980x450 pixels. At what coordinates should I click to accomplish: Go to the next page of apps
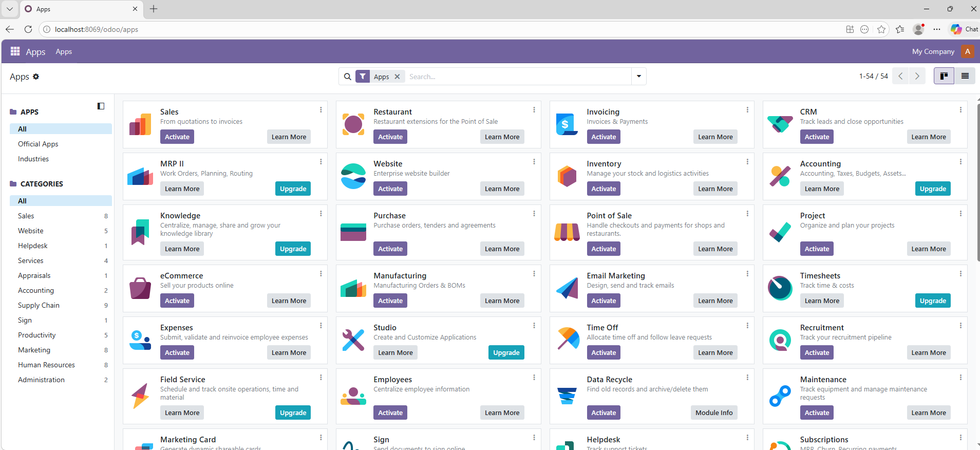click(917, 76)
